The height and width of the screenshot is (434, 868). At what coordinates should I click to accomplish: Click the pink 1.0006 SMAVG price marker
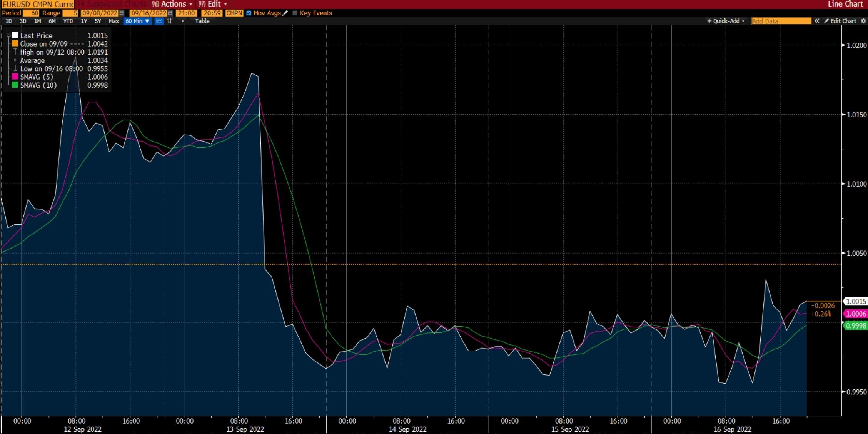[856, 314]
